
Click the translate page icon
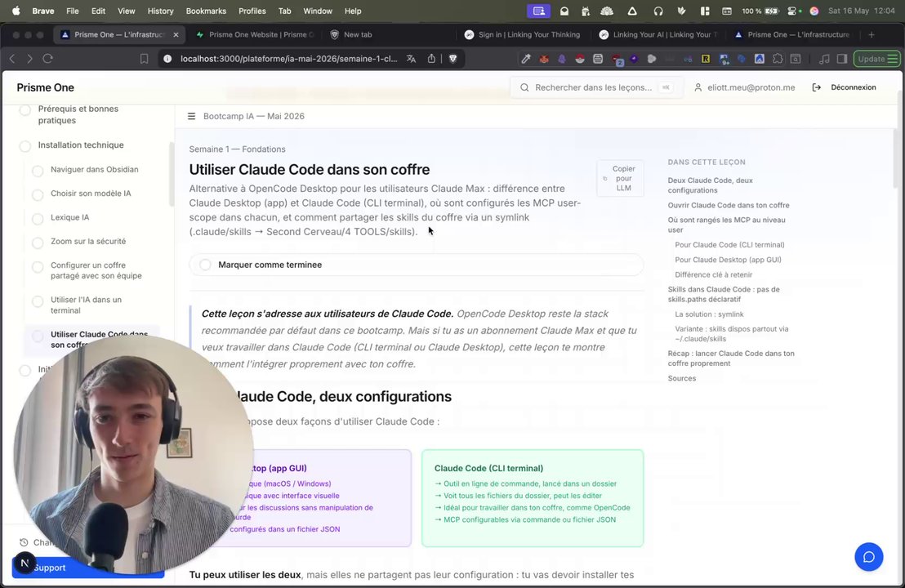coord(411,59)
